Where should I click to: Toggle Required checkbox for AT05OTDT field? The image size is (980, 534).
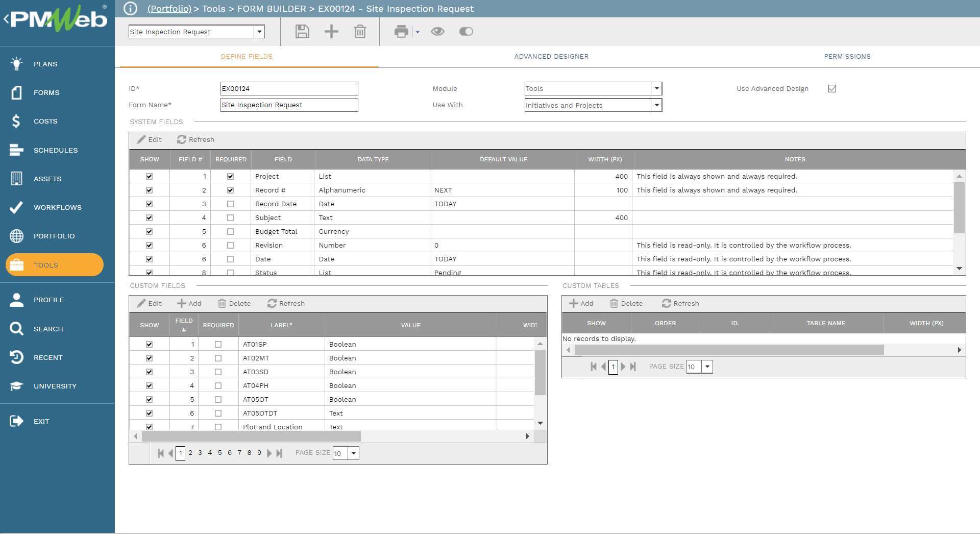tap(218, 413)
